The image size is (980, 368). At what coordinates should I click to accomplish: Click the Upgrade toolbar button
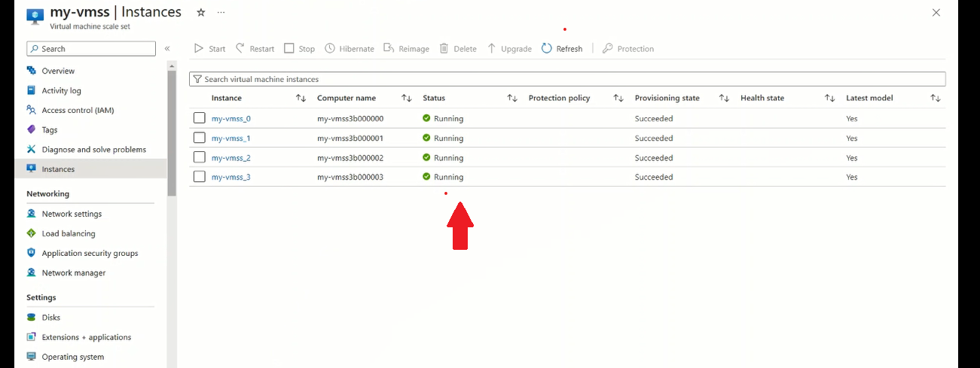tap(509, 49)
